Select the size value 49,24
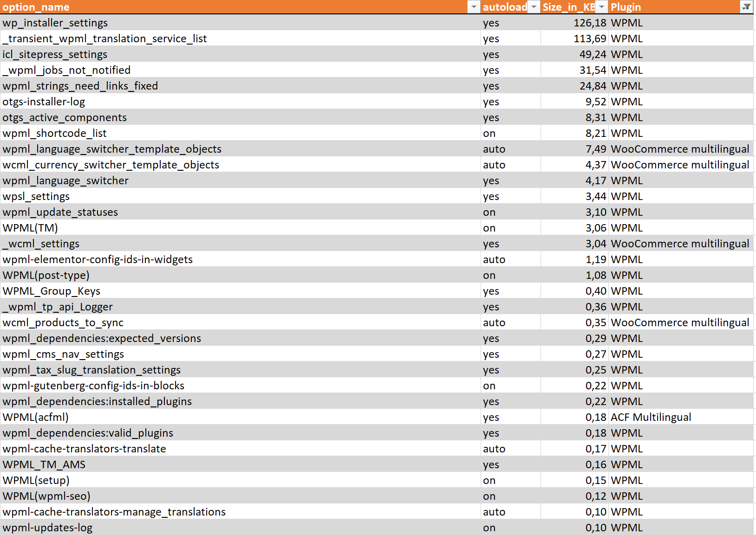The width and height of the screenshot is (756, 535). click(x=575, y=54)
